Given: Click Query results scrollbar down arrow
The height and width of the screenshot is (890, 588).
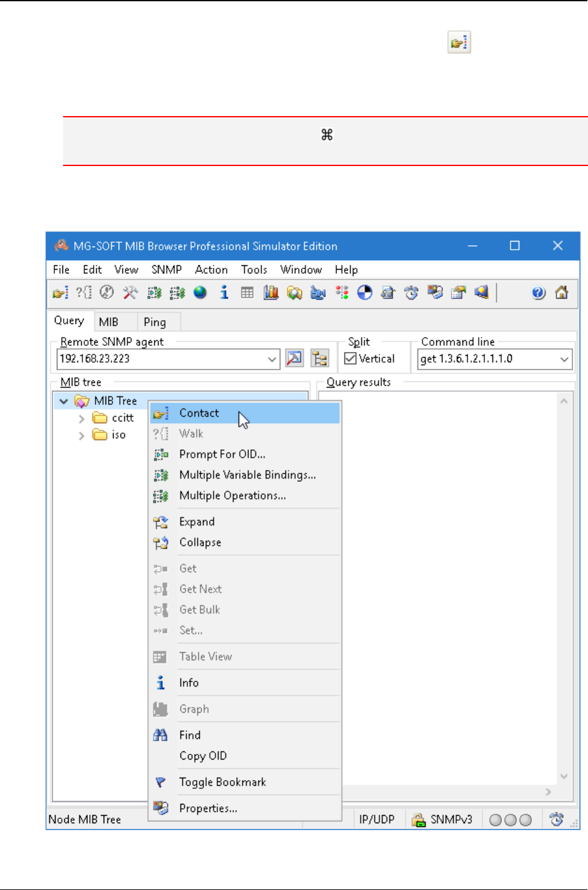Looking at the screenshot, I should pyautogui.click(x=564, y=776).
